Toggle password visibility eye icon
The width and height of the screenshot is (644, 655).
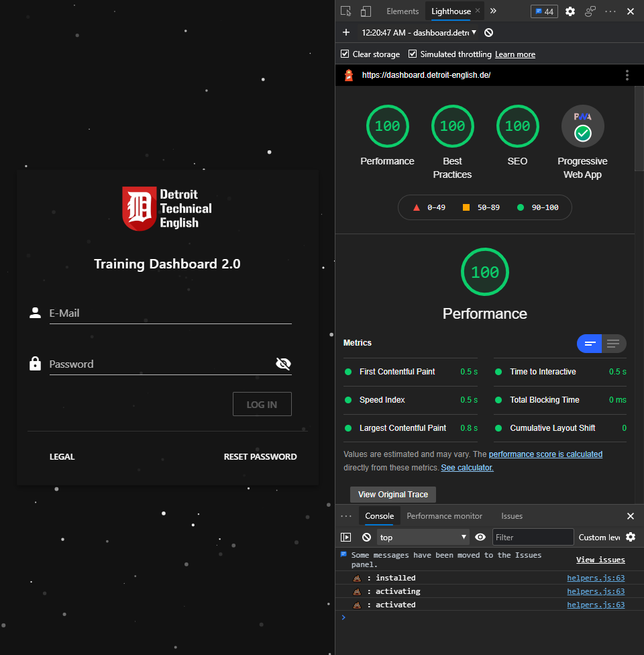283,364
